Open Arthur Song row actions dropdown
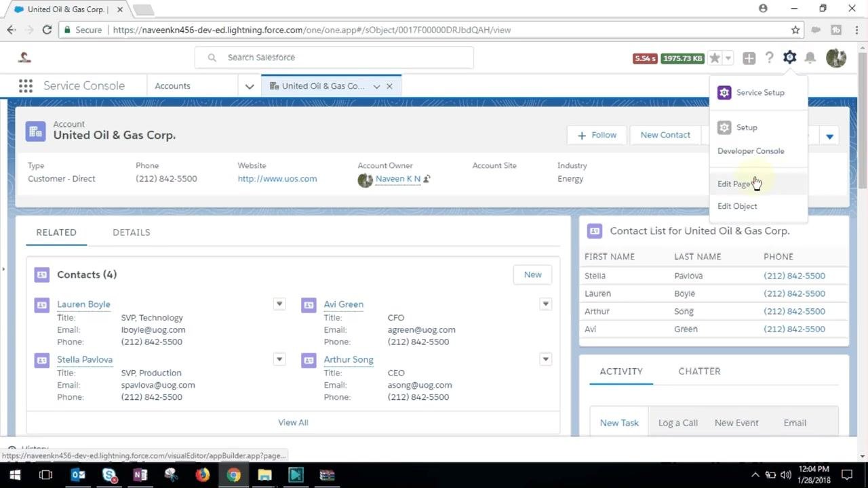 coord(545,359)
